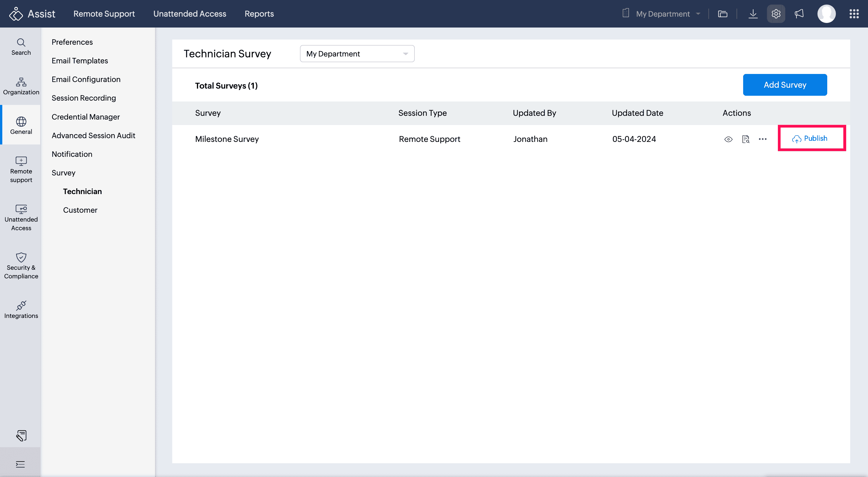The height and width of the screenshot is (477, 868).
Task: Open the apps grid launcher icon
Action: tap(854, 14)
